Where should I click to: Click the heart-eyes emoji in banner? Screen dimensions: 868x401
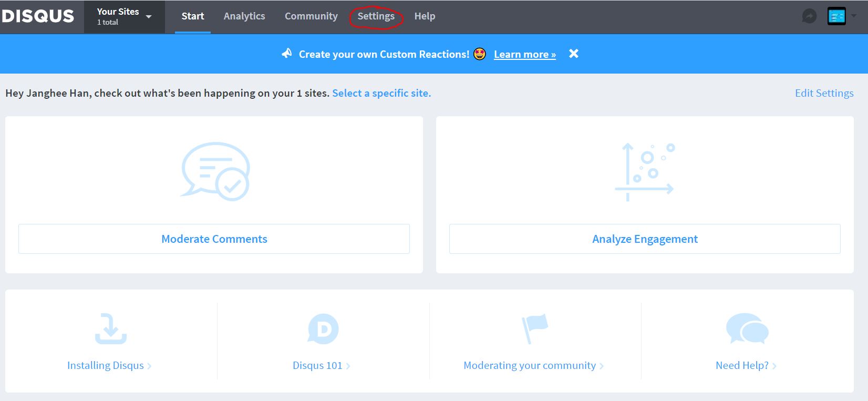(480, 54)
